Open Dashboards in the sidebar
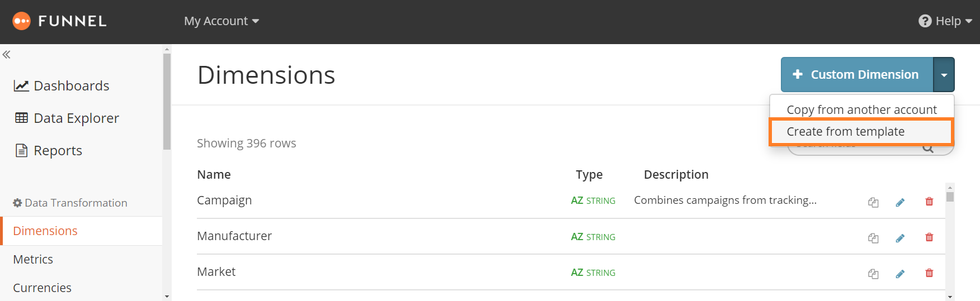980x301 pixels. click(62, 85)
